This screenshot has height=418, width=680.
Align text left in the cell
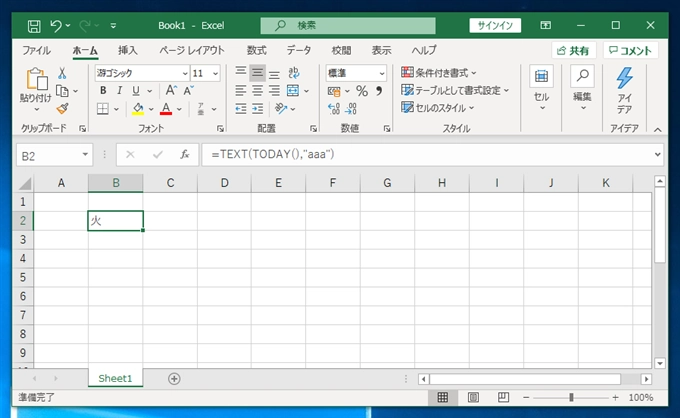(241, 91)
